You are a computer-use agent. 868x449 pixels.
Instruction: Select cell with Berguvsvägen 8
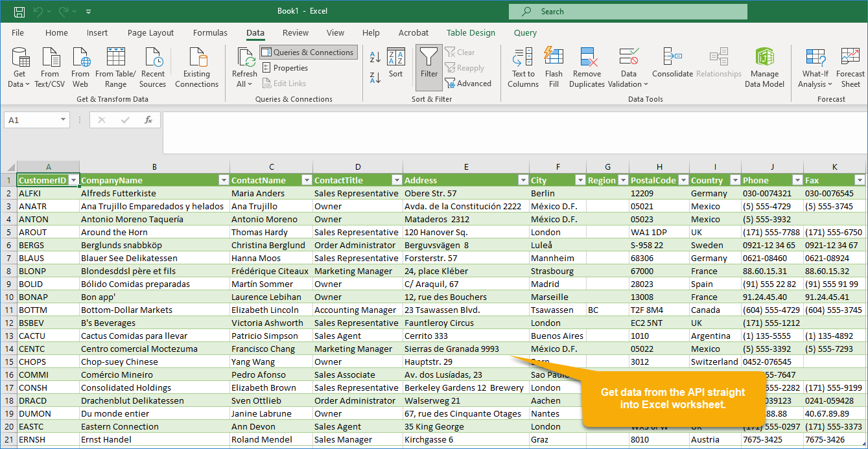pyautogui.click(x=466, y=245)
